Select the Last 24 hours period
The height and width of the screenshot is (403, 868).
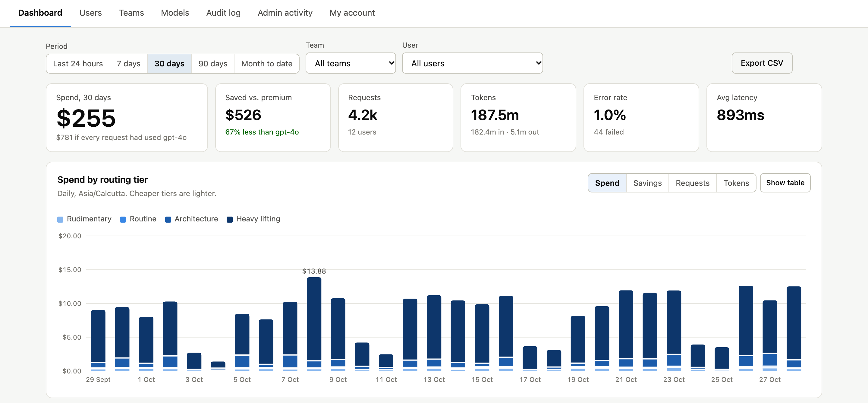(x=78, y=63)
